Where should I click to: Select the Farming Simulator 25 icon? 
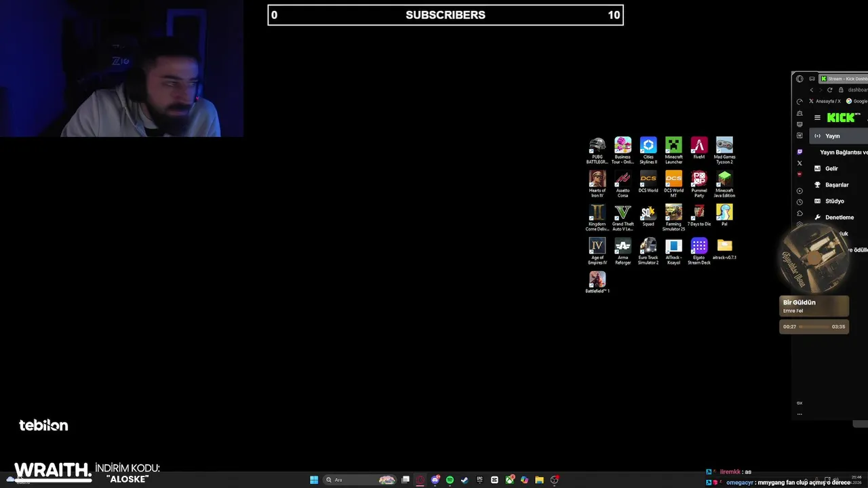click(673, 218)
